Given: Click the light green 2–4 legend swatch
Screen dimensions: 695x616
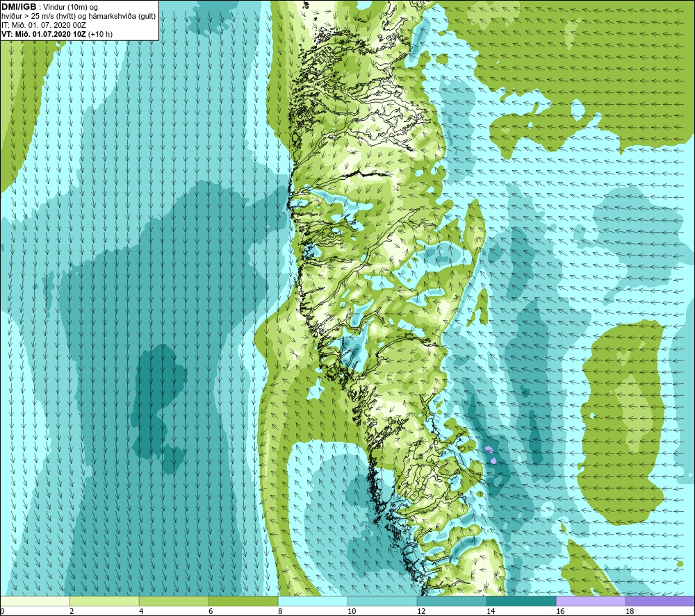Looking at the screenshot, I should [104, 601].
